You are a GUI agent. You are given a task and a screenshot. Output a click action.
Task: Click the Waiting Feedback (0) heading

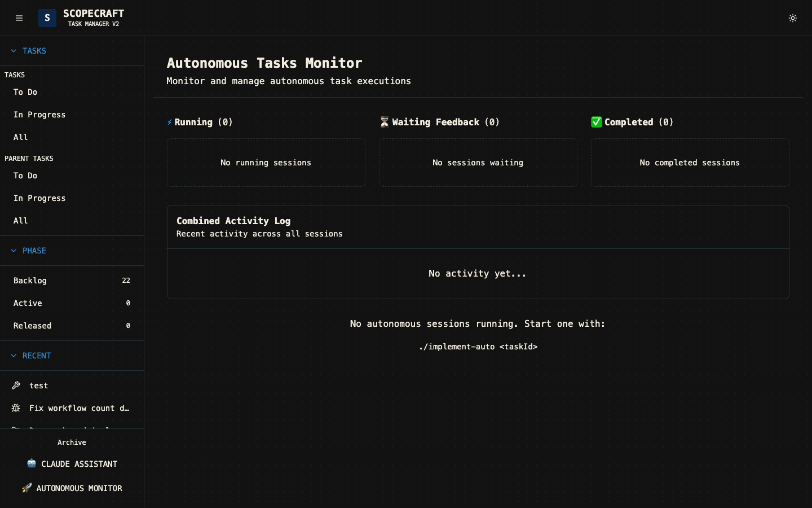(440, 122)
